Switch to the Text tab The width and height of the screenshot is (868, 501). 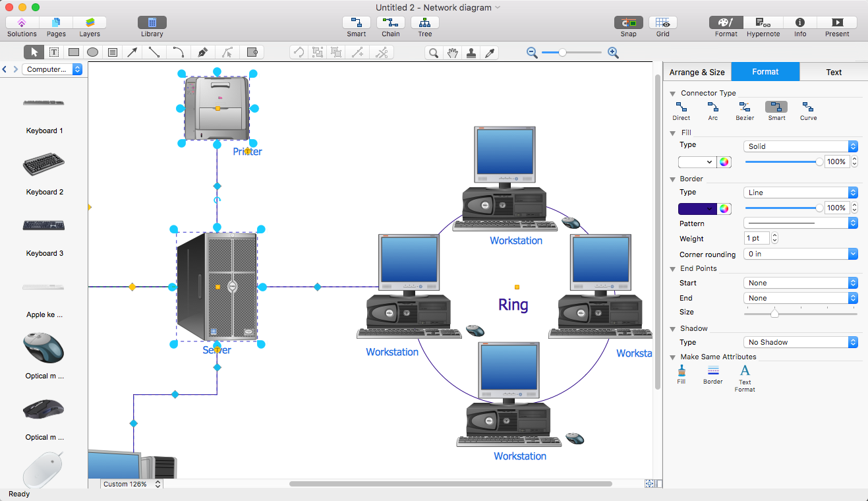tap(833, 72)
